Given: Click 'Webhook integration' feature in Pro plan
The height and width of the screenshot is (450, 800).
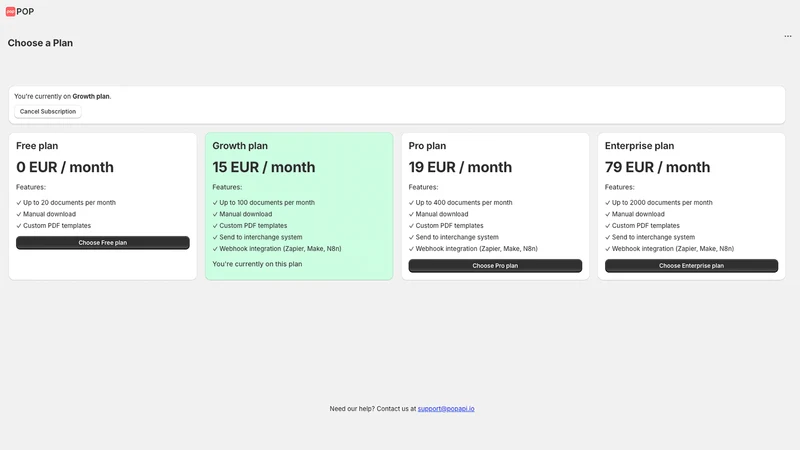Looking at the screenshot, I should click(x=477, y=249).
